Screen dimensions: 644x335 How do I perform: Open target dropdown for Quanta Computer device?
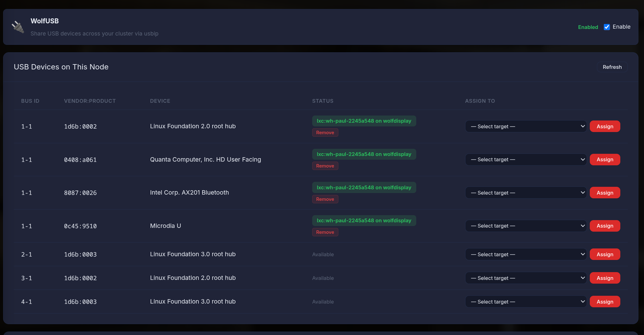526,160
